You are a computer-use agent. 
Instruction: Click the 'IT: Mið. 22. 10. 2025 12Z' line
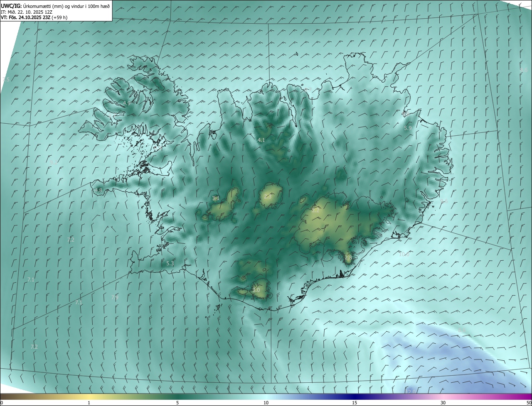coord(27,12)
